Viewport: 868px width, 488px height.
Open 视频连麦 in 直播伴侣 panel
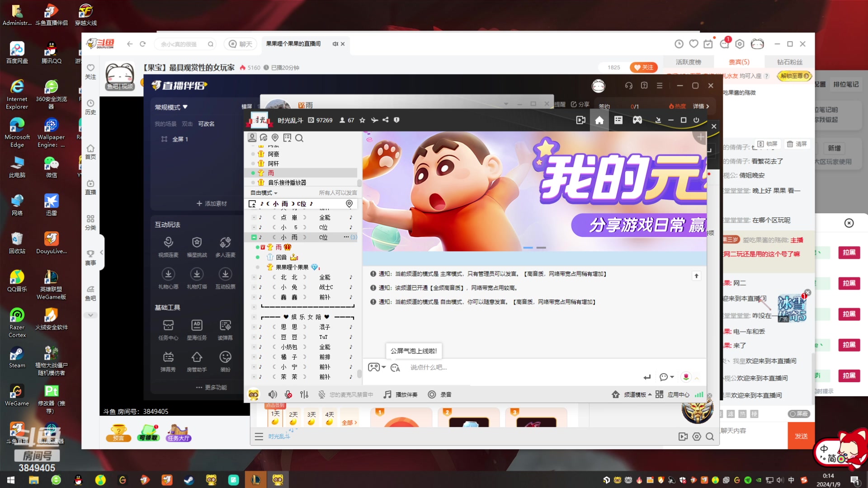click(168, 247)
